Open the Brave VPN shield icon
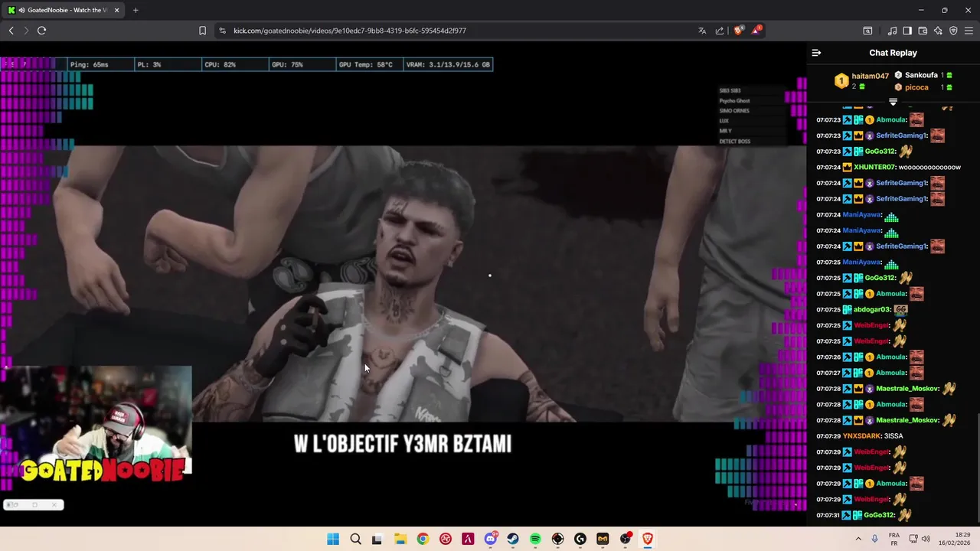 953,31
